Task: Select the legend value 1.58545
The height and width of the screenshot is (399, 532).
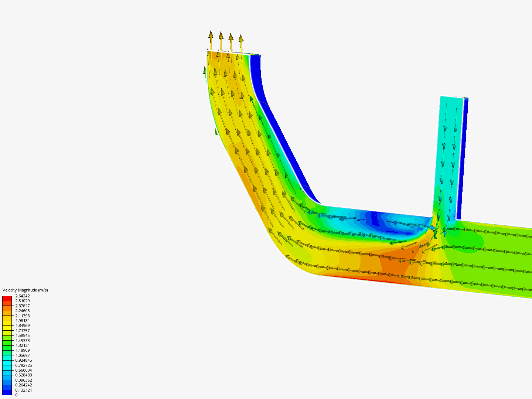Action: click(23, 335)
